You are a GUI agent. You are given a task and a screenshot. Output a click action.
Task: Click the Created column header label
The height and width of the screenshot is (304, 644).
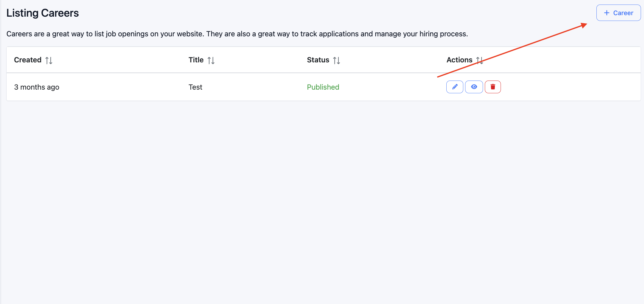point(28,60)
